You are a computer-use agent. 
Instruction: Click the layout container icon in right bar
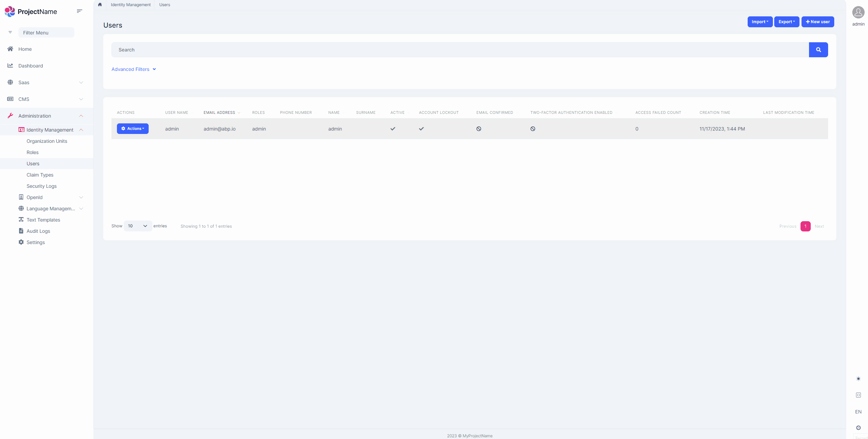tap(858, 395)
